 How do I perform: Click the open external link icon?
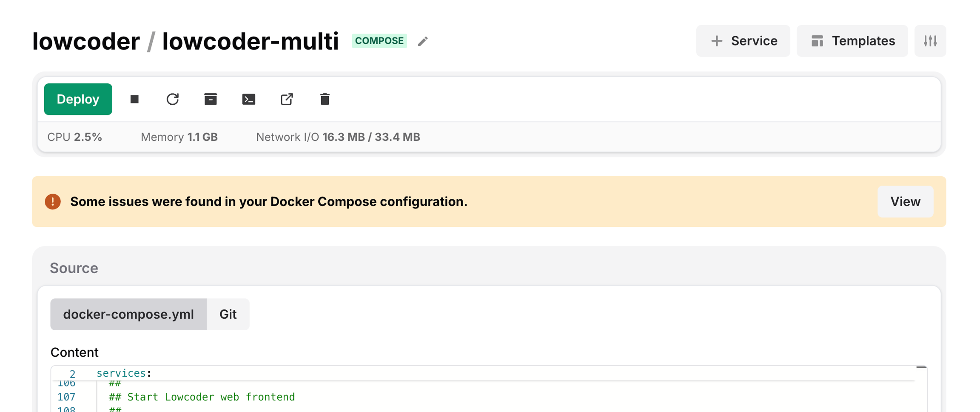287,99
